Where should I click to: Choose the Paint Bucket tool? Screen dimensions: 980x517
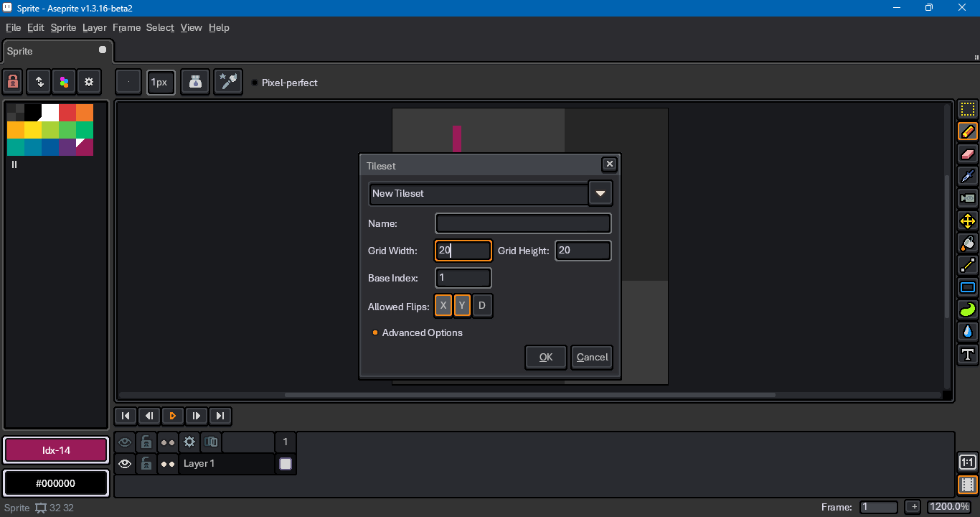[968, 243]
